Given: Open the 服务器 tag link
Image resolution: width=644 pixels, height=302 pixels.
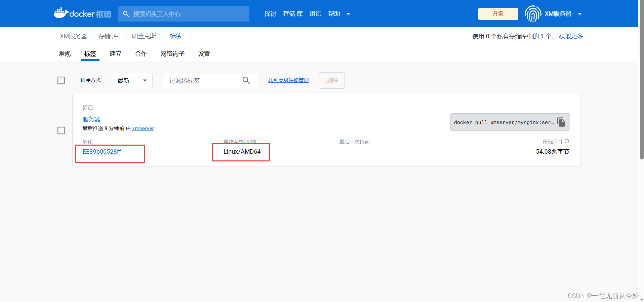Looking at the screenshot, I should click(x=91, y=119).
